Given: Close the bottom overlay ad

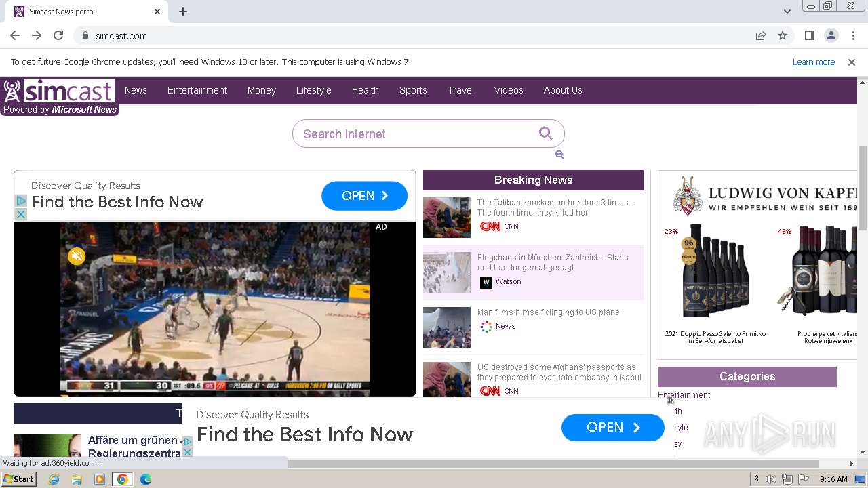Looking at the screenshot, I should coord(671,400).
